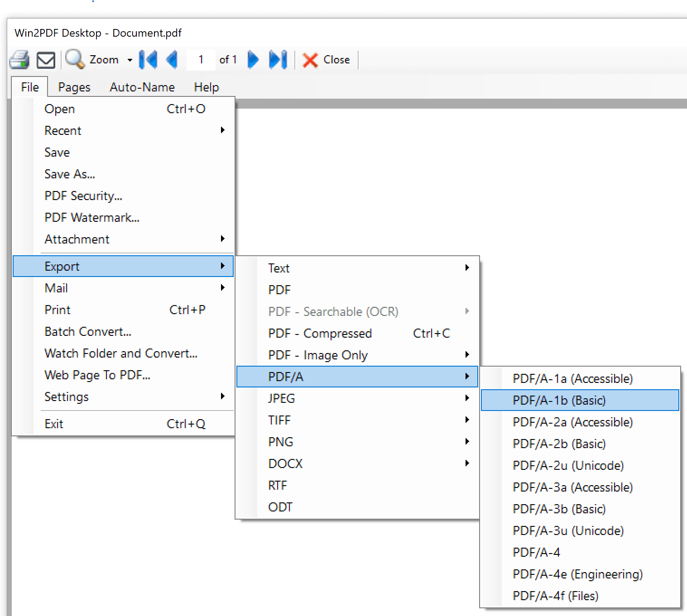687x616 pixels.
Task: Choose PDF Watermark... option
Action: 123,217
